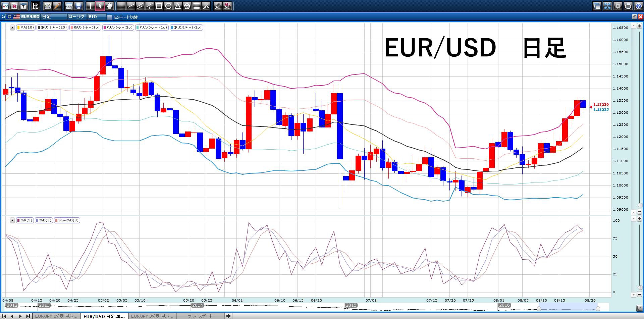Select the crosshair cursor tool

click(x=91, y=6)
